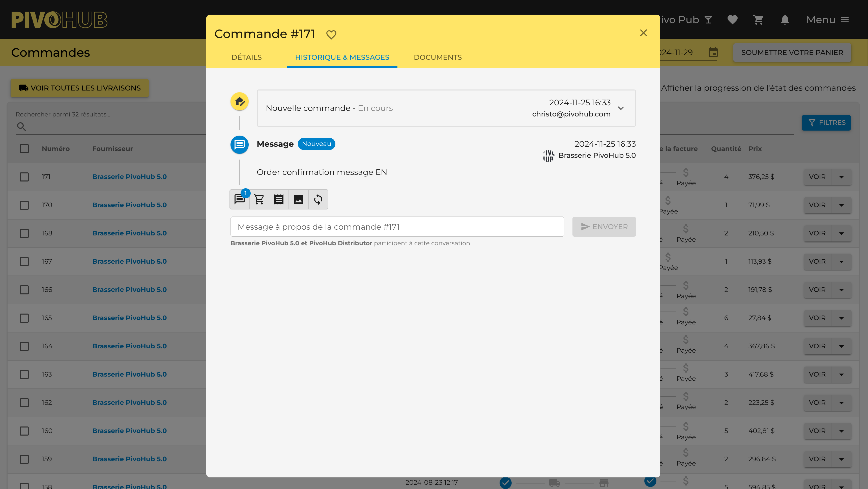Click the PivoHub logo
Screen dimensions: 868x489
point(59,19)
